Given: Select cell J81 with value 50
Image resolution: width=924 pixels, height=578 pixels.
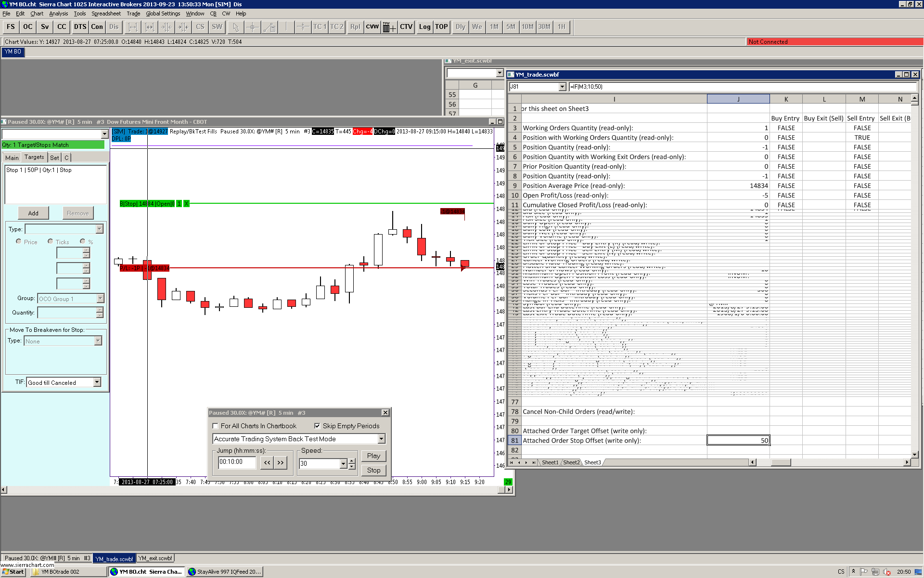Looking at the screenshot, I should point(738,440).
